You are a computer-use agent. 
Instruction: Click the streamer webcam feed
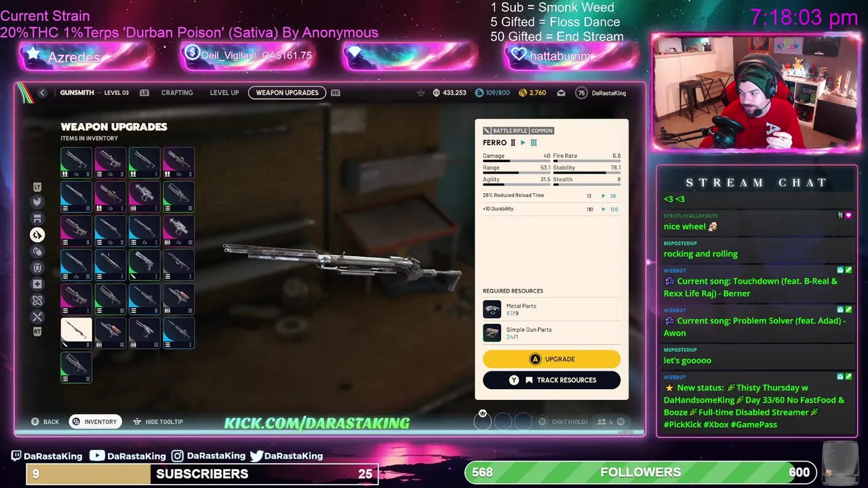coord(755,91)
